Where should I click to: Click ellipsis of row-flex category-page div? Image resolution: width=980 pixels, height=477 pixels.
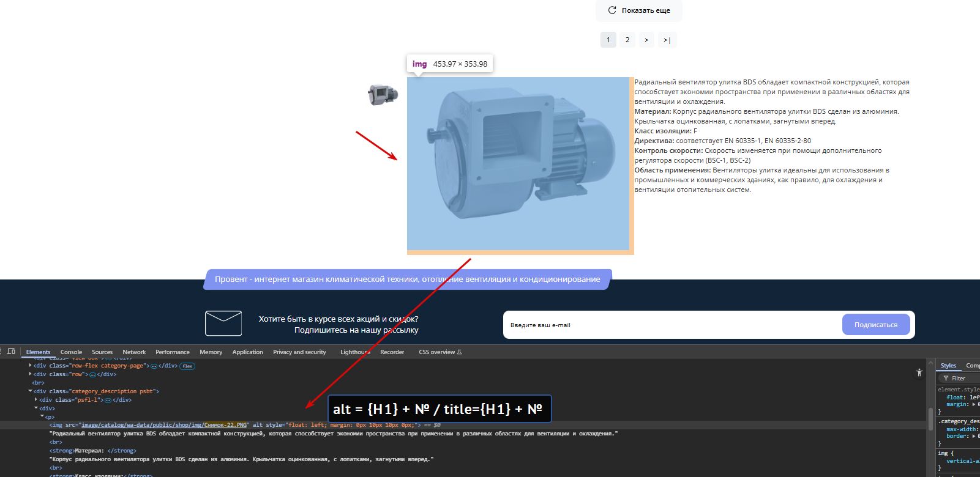pyautogui.click(x=154, y=366)
